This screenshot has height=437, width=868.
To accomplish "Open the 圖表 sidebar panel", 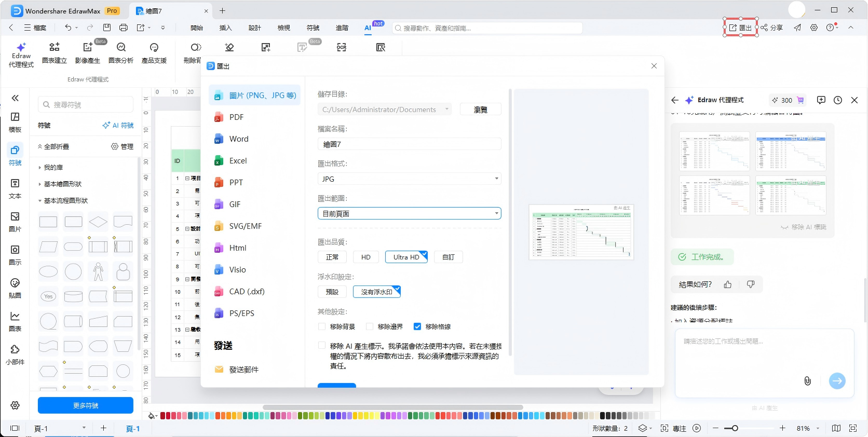I will pos(15,322).
